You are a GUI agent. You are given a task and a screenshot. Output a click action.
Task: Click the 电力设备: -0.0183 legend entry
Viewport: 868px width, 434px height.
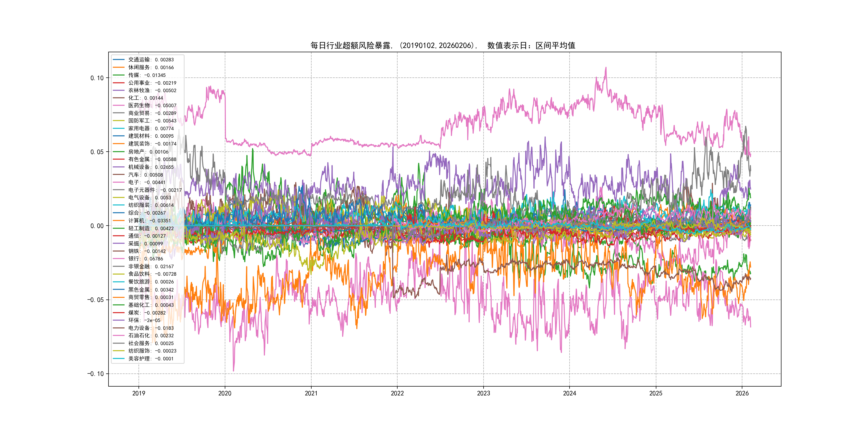point(151,328)
